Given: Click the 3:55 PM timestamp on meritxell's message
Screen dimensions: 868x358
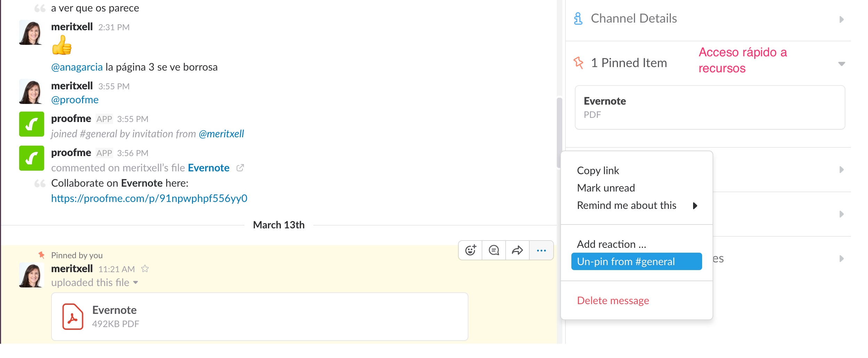Looking at the screenshot, I should [x=114, y=86].
